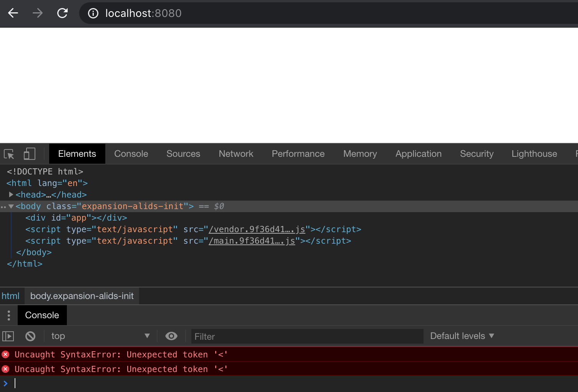Click the second Uncaught SyntaxError message
Viewport: 578px width, 392px height.
tap(121, 369)
